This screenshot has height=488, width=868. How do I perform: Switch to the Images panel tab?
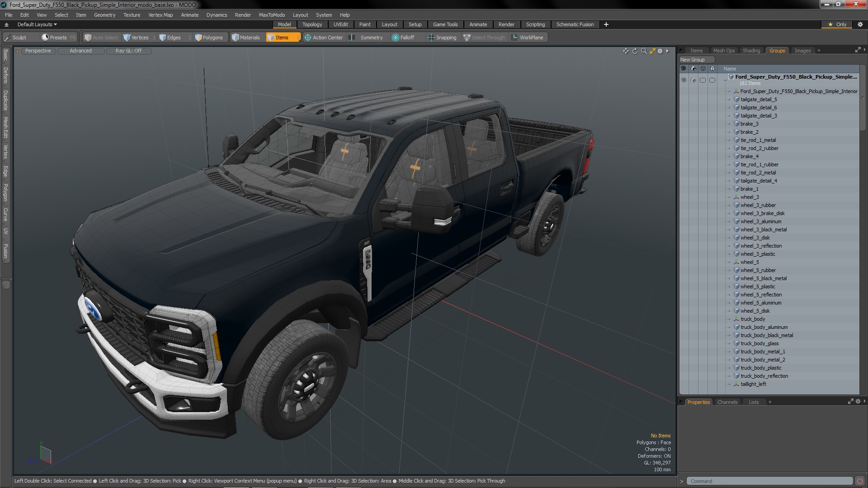pos(802,51)
